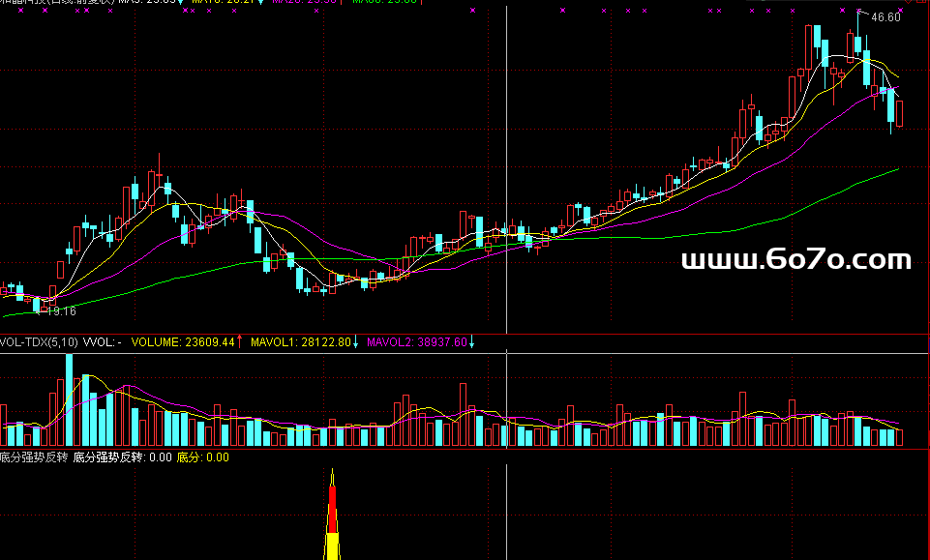
Task: Click the 46.60 high price label
Action: (885, 17)
